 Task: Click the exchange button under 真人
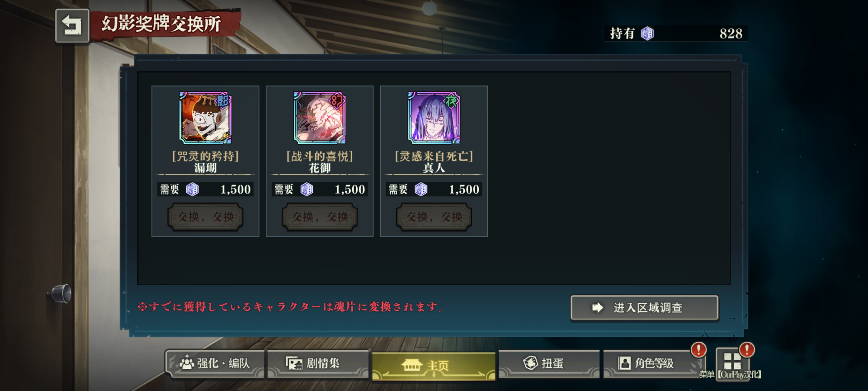[434, 217]
